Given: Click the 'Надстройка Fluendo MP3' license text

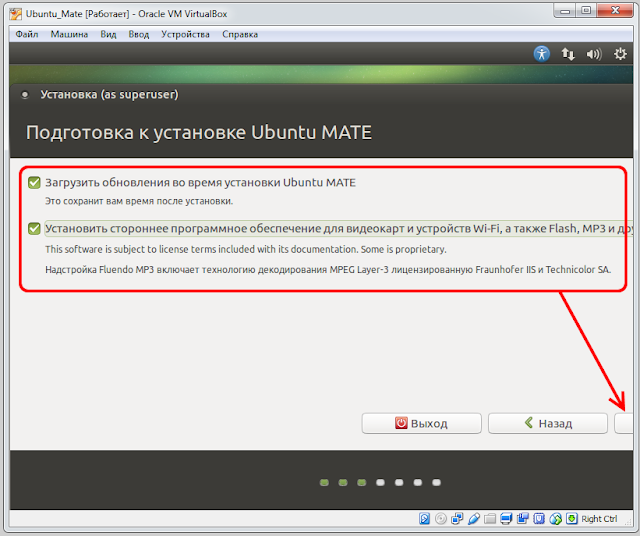Looking at the screenshot, I should tap(328, 270).
